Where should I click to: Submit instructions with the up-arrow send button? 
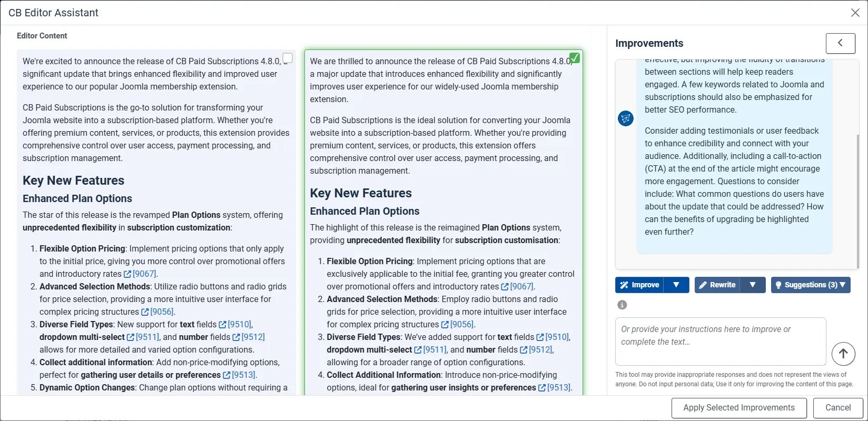click(843, 354)
